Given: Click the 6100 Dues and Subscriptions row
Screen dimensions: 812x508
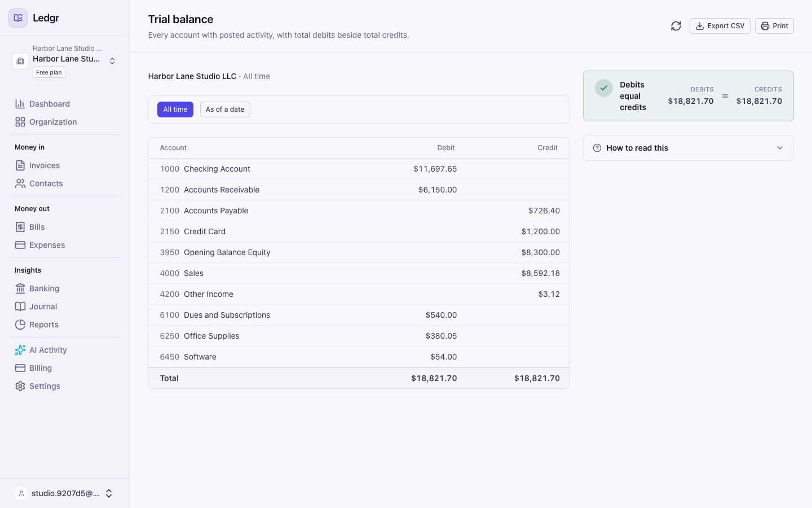Looking at the screenshot, I should pyautogui.click(x=359, y=315).
